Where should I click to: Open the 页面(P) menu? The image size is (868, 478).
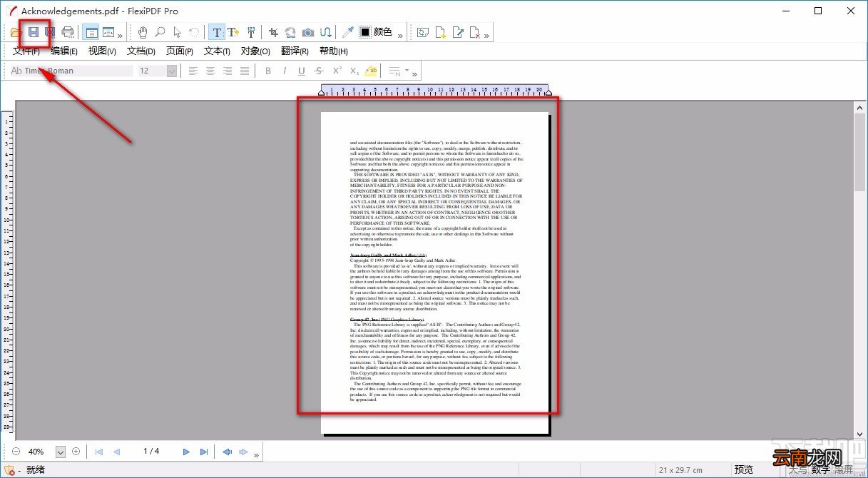click(180, 51)
